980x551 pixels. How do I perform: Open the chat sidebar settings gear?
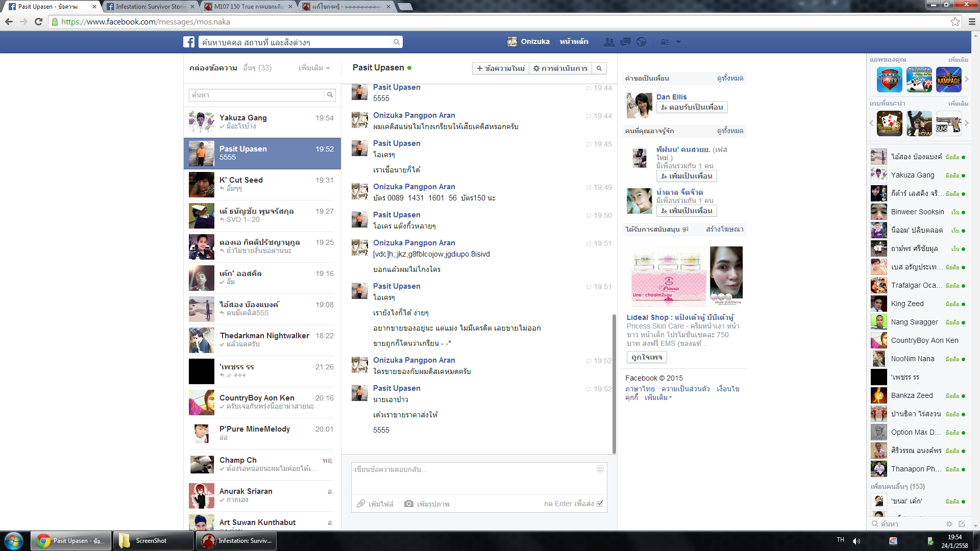[949, 524]
